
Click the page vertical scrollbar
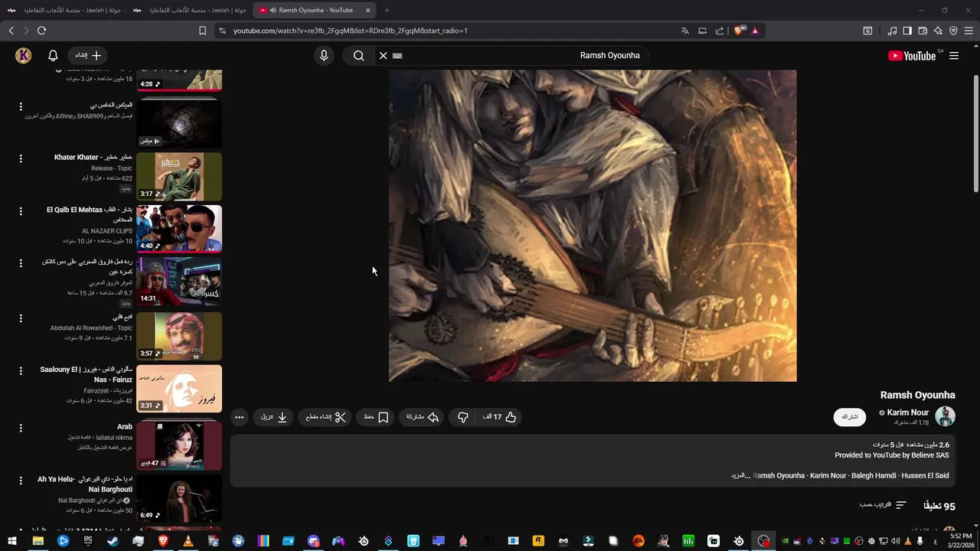coord(975,134)
